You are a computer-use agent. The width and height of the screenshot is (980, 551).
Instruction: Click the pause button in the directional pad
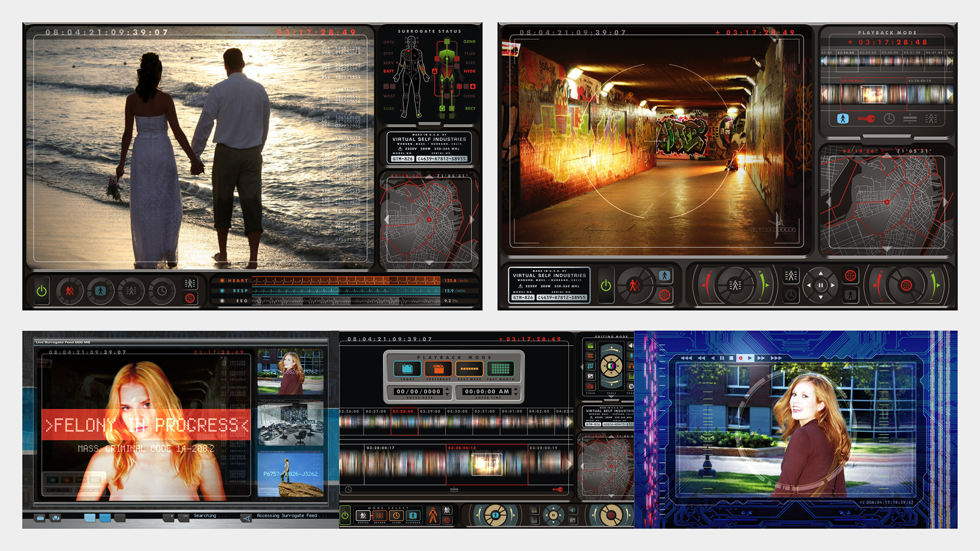click(x=821, y=285)
